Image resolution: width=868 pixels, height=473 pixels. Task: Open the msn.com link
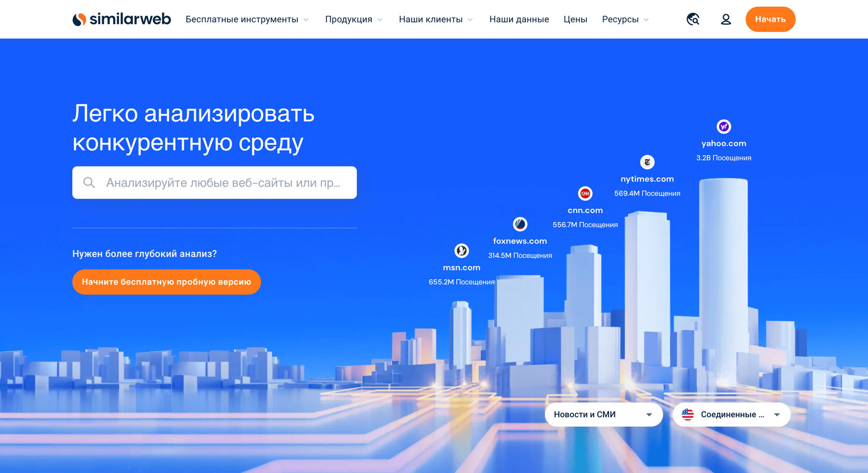(x=461, y=268)
